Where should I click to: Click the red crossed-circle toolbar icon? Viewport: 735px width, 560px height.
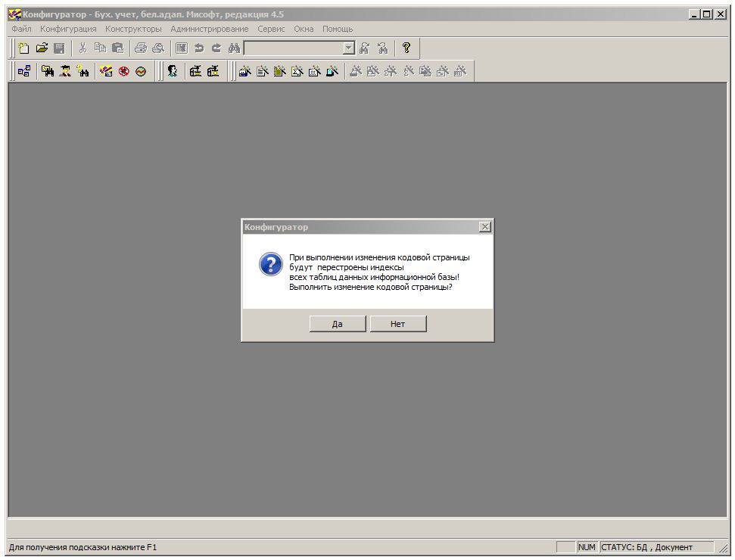[123, 71]
